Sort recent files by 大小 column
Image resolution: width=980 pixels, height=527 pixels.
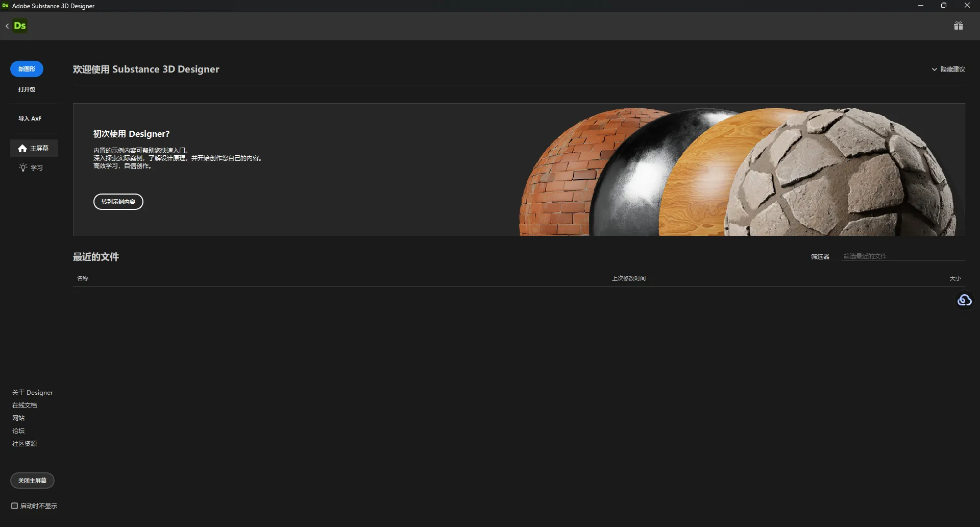(955, 278)
